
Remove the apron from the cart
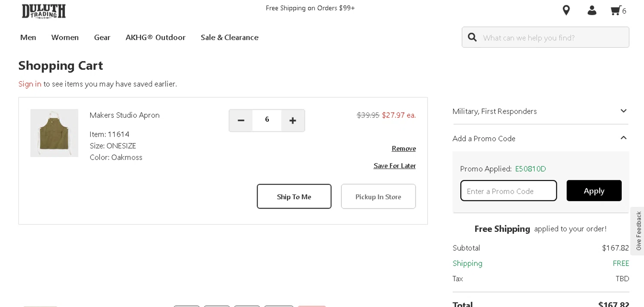[404, 149]
